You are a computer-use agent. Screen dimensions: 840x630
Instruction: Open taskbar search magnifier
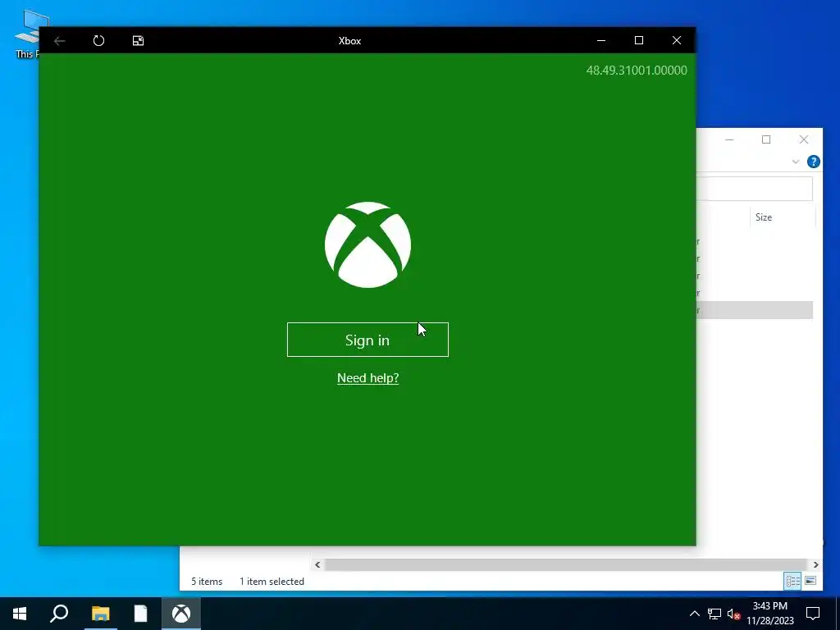(59, 614)
